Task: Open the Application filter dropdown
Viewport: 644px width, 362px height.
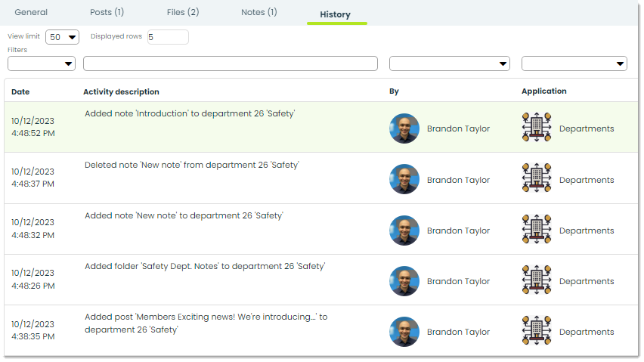Action: (574, 63)
